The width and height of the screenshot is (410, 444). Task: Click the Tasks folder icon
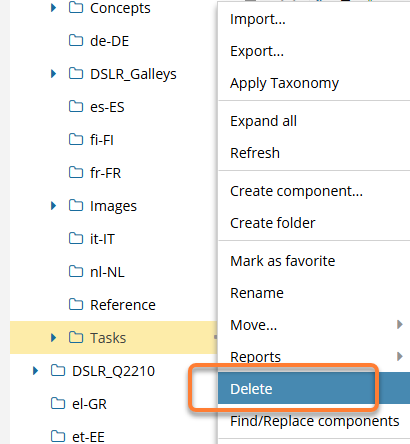click(76, 337)
